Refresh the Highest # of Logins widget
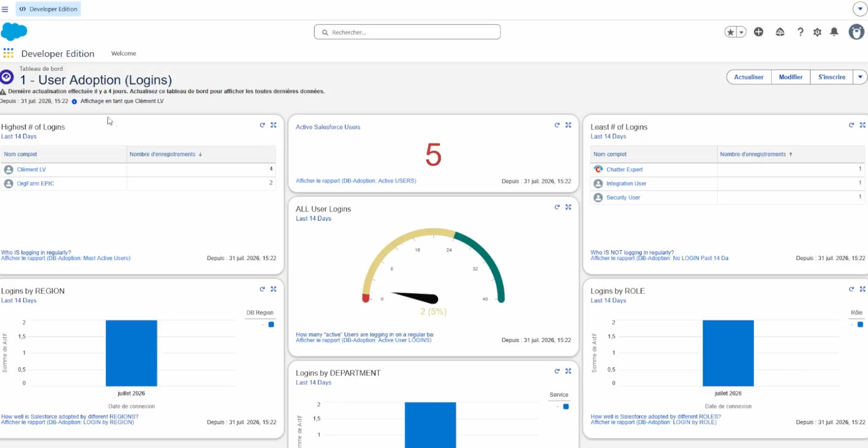This screenshot has width=868, height=448. point(262,125)
